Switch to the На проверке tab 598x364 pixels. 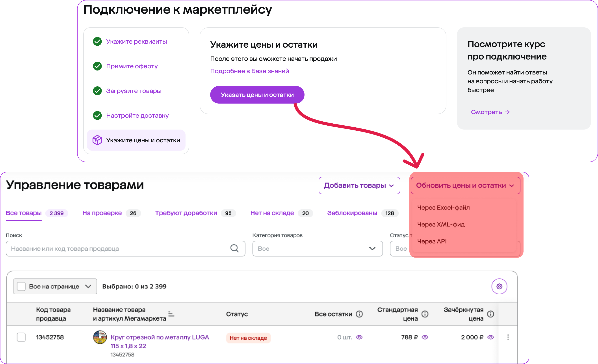(102, 213)
